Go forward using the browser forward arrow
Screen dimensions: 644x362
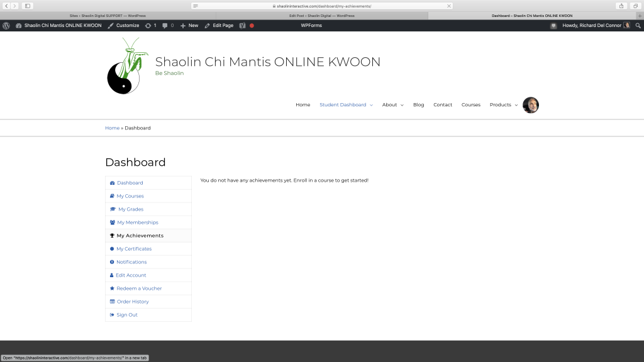point(14,6)
